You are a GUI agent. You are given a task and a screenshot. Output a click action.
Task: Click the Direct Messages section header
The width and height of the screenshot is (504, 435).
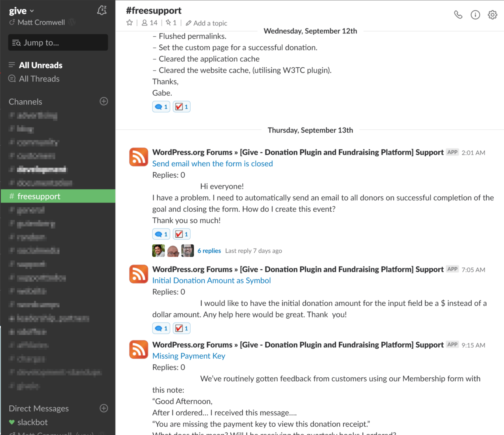point(39,408)
